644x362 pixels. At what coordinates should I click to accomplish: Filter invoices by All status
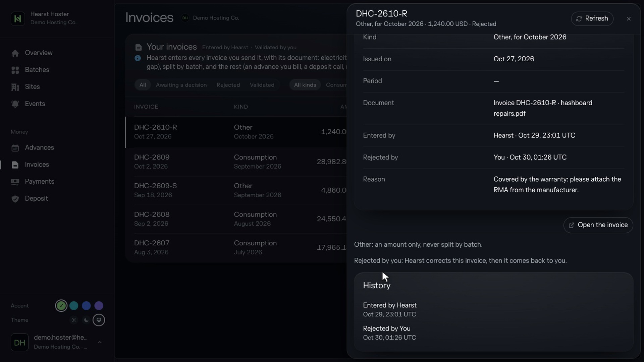point(143,85)
